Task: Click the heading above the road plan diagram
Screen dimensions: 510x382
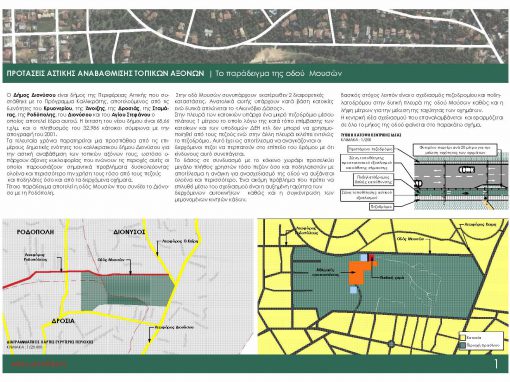Action: coord(370,135)
